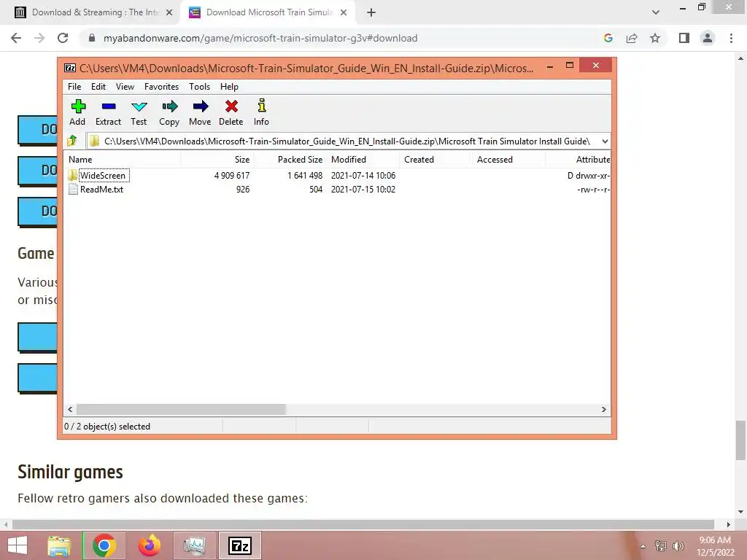Click the taskbar clock showing 9:06 AM
Viewport: 747px width, 560px height.
click(715, 540)
